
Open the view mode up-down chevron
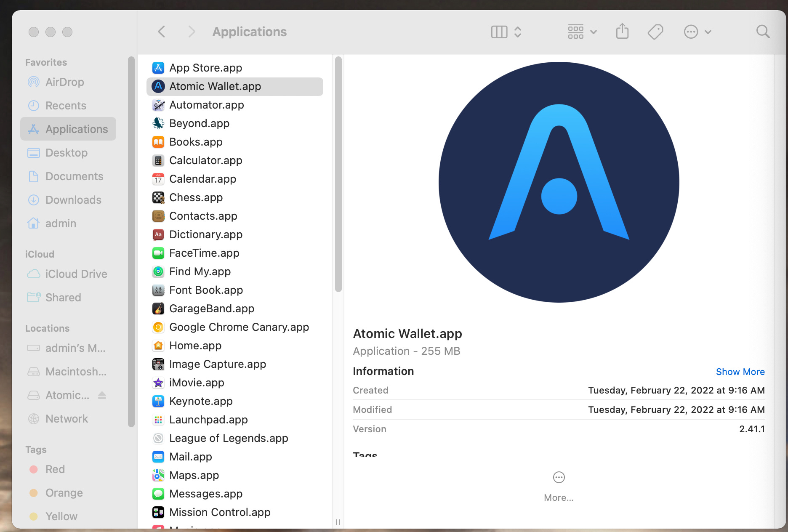[x=518, y=32]
